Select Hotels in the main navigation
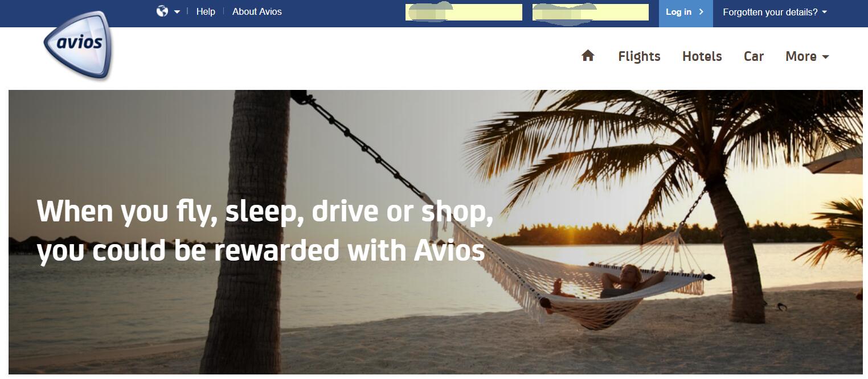The image size is (868, 379). (x=702, y=56)
